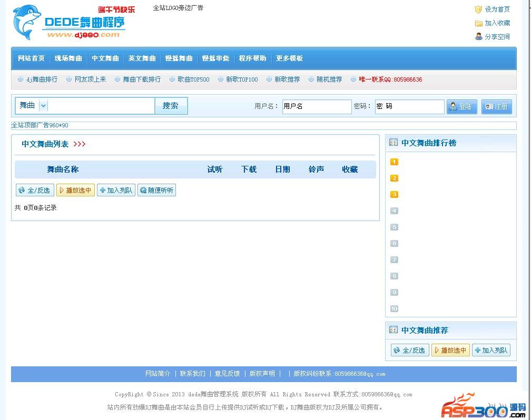The height and width of the screenshot is (420, 531).
Task: Click the bullet icon before 新歌TOP100
Action: click(x=221, y=79)
